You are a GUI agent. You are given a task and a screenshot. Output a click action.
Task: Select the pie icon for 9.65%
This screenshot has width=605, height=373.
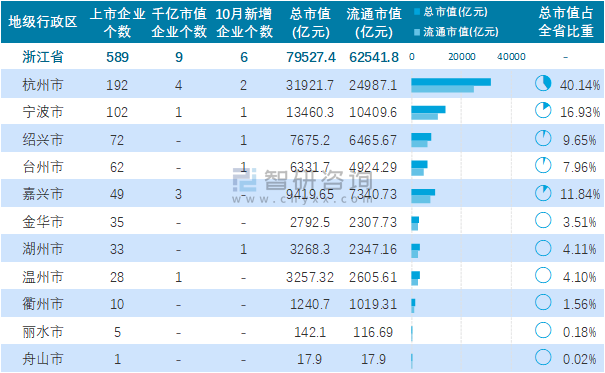pos(543,138)
